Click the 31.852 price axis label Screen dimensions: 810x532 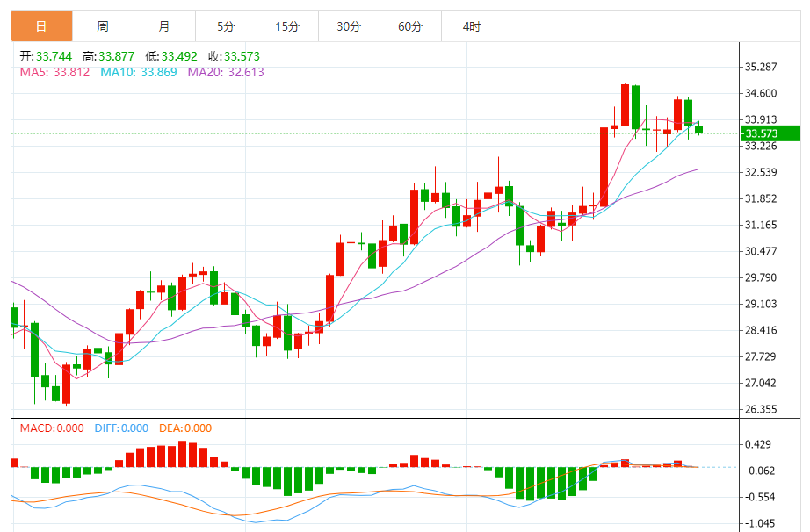pos(761,198)
